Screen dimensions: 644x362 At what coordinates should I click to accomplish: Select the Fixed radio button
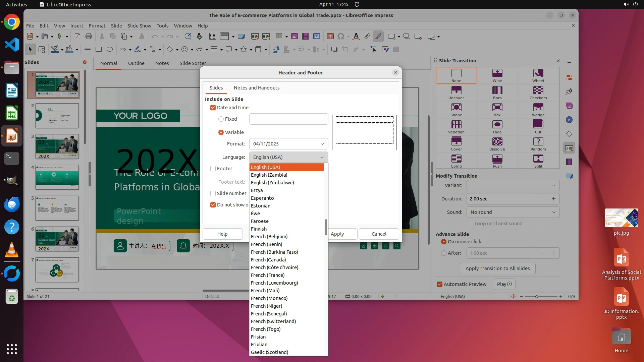pyautogui.click(x=221, y=119)
